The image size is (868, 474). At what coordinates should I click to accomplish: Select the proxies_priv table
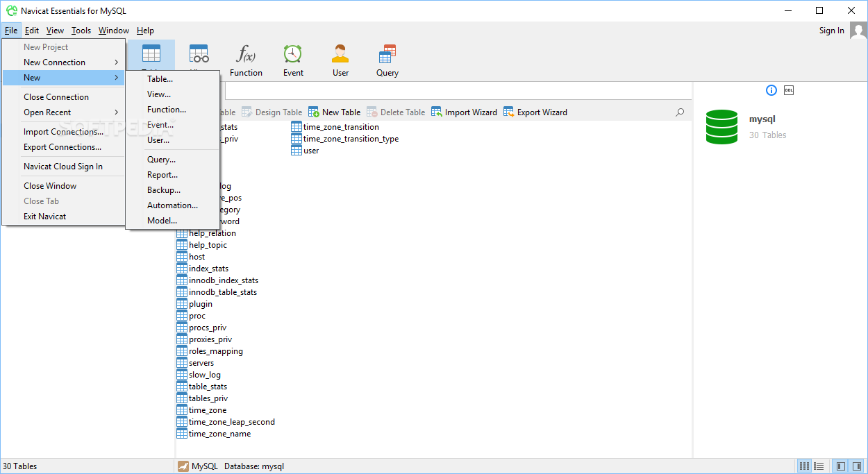(x=204, y=339)
